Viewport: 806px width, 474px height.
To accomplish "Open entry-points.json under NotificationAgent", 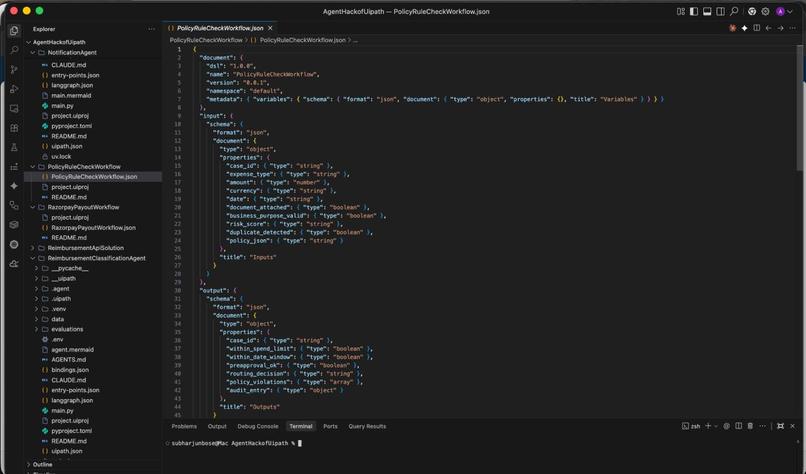I will 75,75.
